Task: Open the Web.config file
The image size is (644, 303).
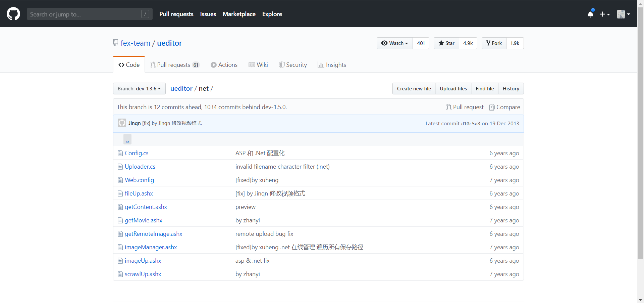Action: [x=139, y=180]
